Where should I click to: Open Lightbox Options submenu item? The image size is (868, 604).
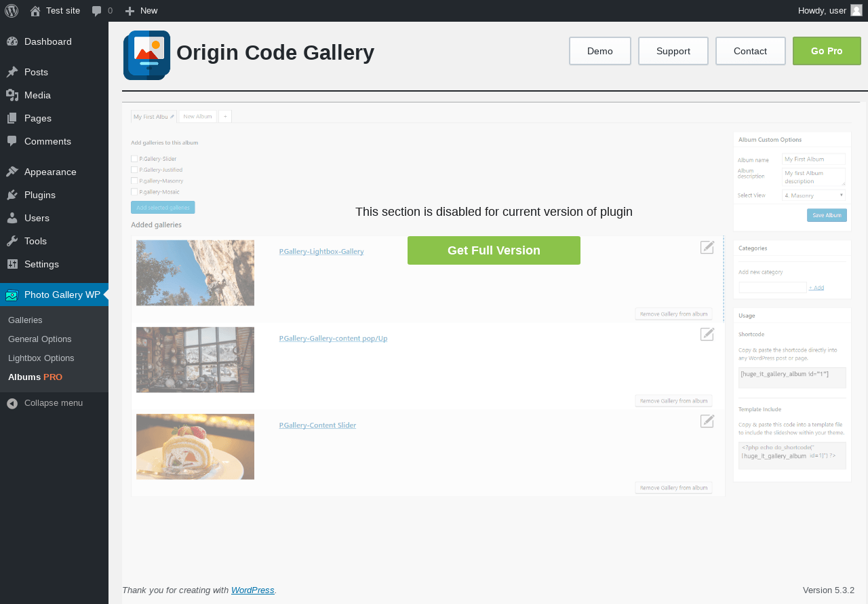pos(41,358)
